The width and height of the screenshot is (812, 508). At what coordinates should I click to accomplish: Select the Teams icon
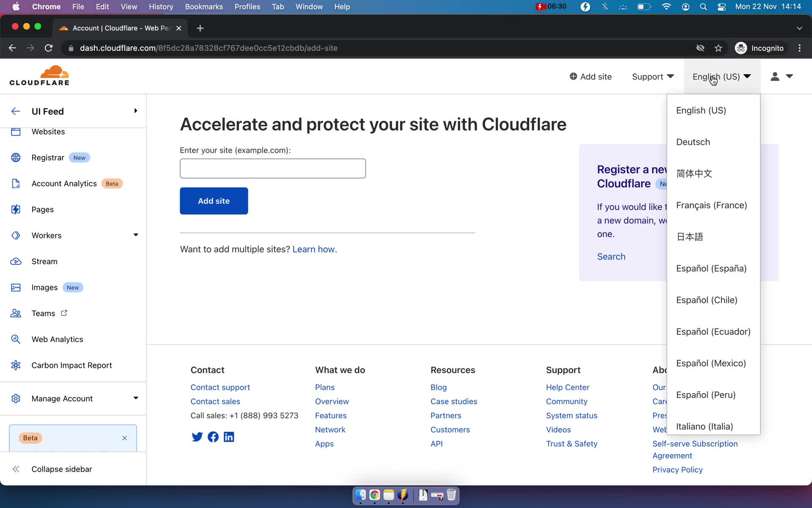[16, 313]
